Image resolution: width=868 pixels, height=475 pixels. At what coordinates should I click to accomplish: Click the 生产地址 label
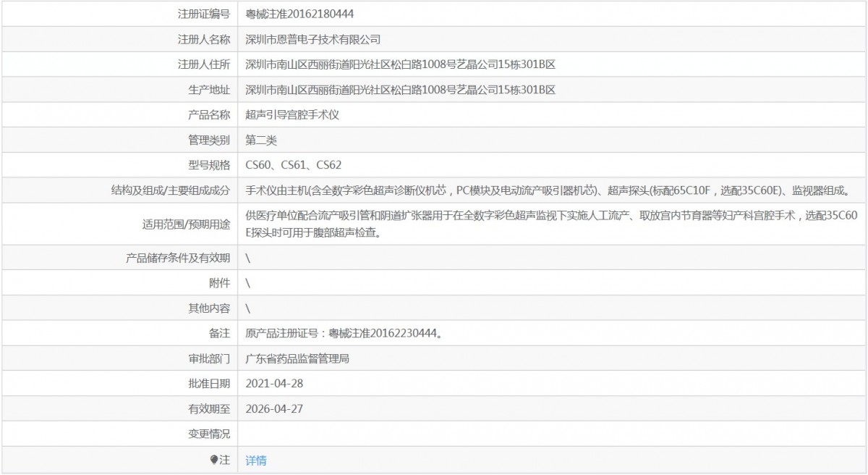(x=209, y=90)
